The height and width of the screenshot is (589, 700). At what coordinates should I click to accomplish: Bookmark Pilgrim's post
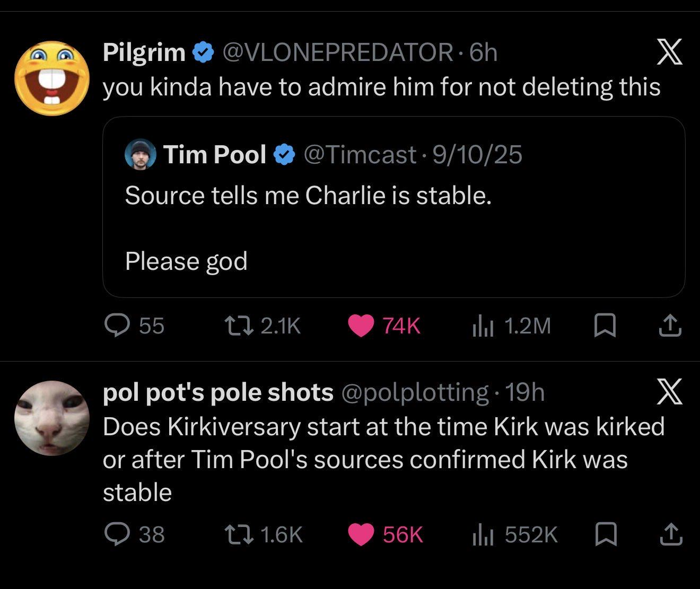(605, 326)
